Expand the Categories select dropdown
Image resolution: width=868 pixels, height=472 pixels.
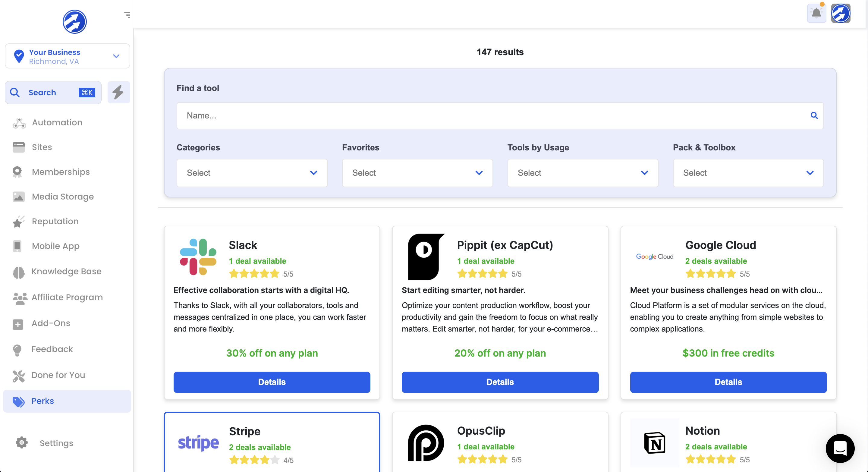click(252, 173)
